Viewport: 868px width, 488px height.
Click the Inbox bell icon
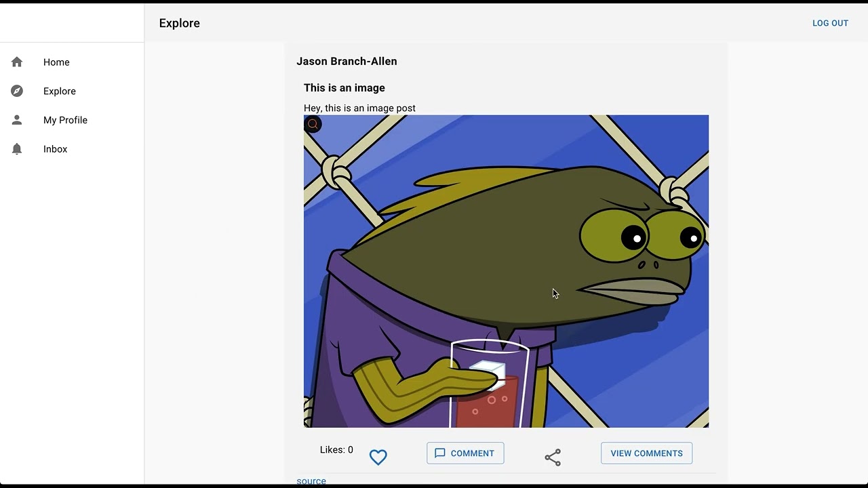pyautogui.click(x=17, y=149)
